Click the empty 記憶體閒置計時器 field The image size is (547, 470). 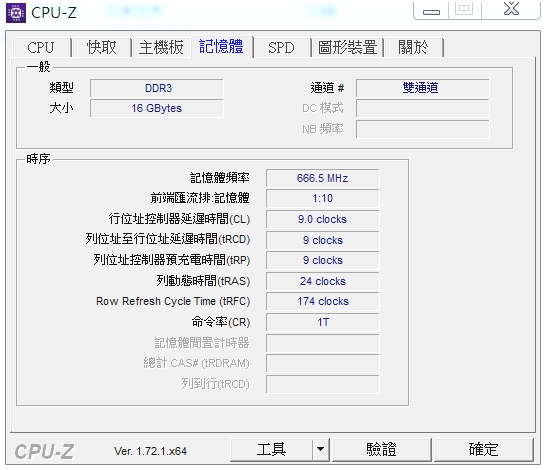pos(323,343)
